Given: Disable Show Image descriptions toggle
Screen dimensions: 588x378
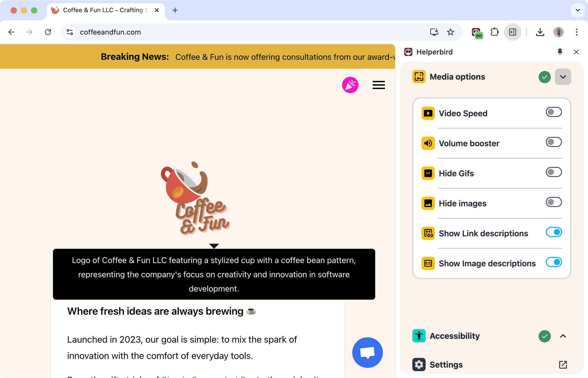Looking at the screenshot, I should point(554,262).
